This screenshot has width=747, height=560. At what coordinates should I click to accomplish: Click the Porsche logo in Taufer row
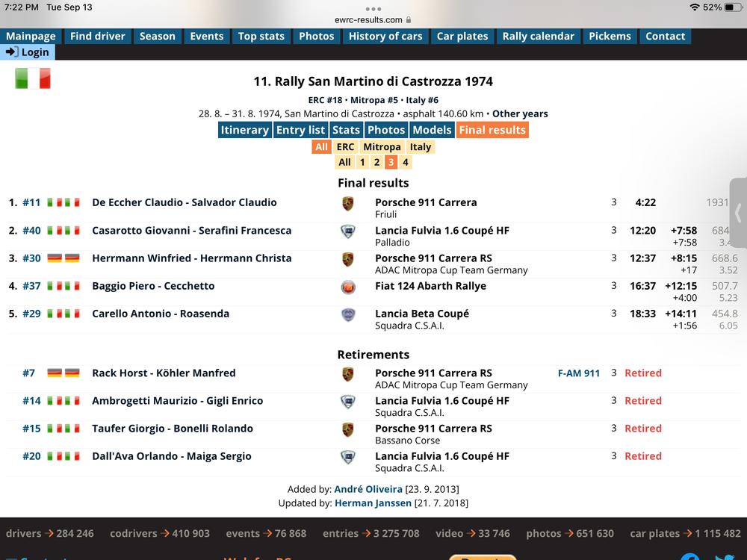pyautogui.click(x=348, y=429)
